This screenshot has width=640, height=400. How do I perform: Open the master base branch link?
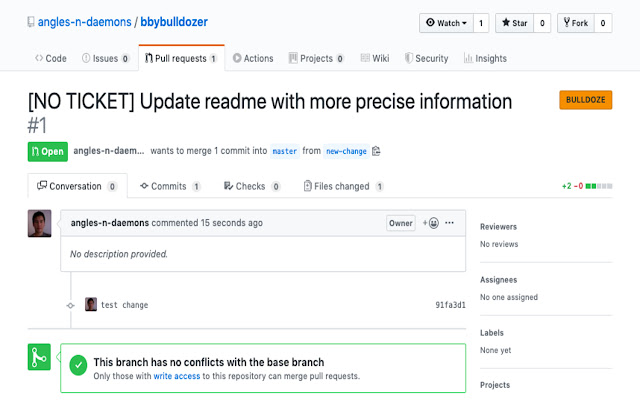(284, 151)
